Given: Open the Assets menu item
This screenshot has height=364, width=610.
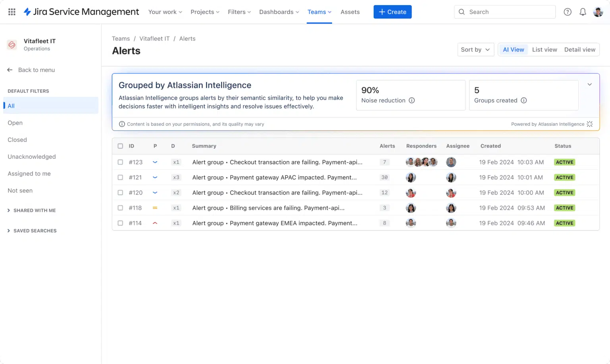Looking at the screenshot, I should (x=350, y=12).
